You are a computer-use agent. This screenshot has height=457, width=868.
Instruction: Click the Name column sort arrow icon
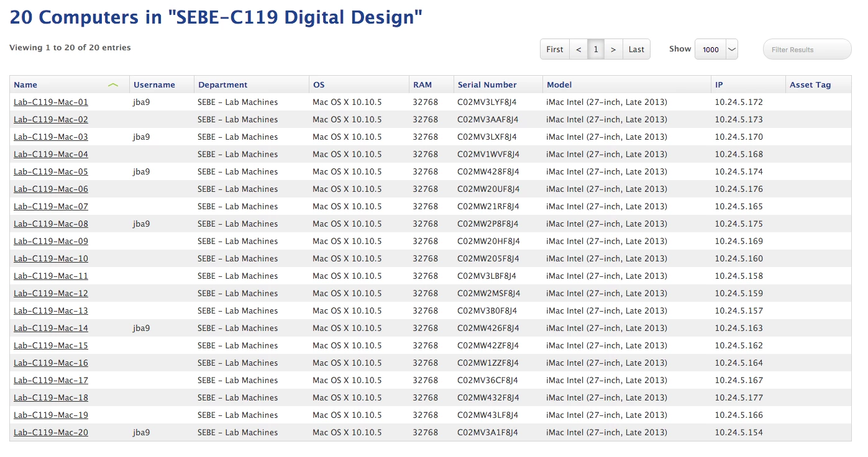coord(112,85)
